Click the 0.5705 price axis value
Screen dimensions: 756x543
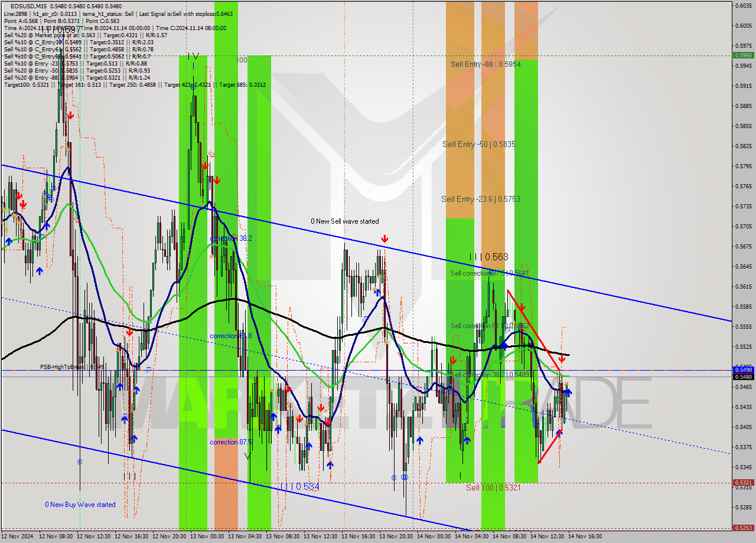pyautogui.click(x=743, y=226)
